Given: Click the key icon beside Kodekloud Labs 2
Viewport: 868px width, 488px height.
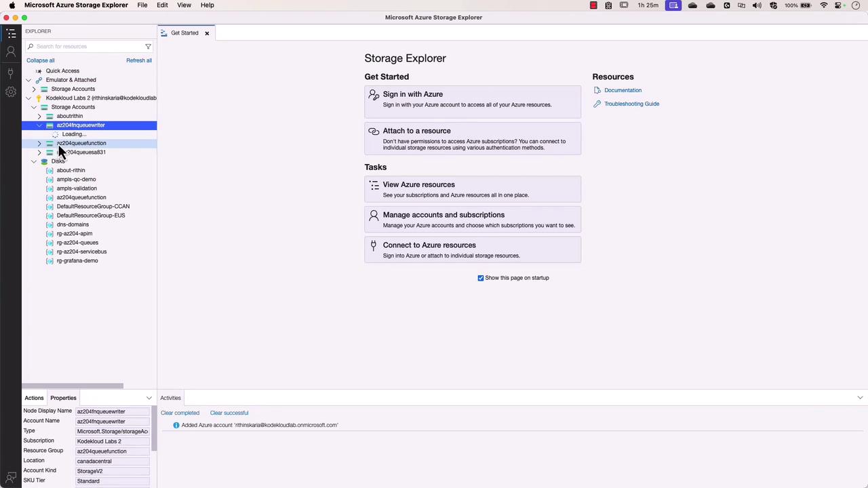Looking at the screenshot, I should coord(39,98).
